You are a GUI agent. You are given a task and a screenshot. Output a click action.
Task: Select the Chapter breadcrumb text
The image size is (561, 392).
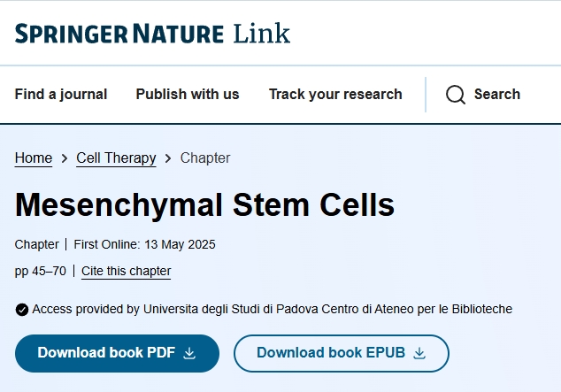coord(205,158)
